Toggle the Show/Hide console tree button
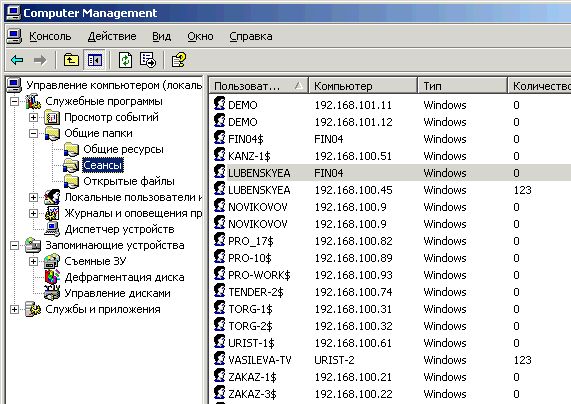Image resolution: width=571 pixels, height=404 pixels. (x=95, y=60)
